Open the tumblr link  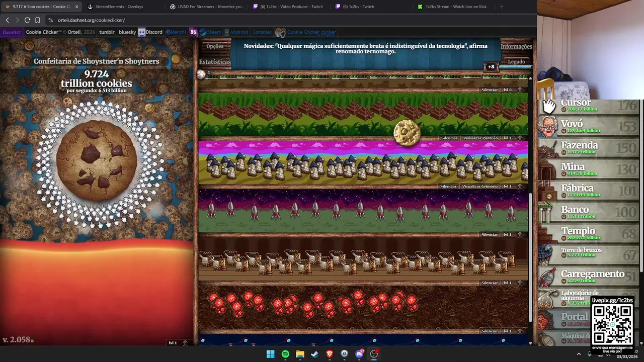pos(107,32)
